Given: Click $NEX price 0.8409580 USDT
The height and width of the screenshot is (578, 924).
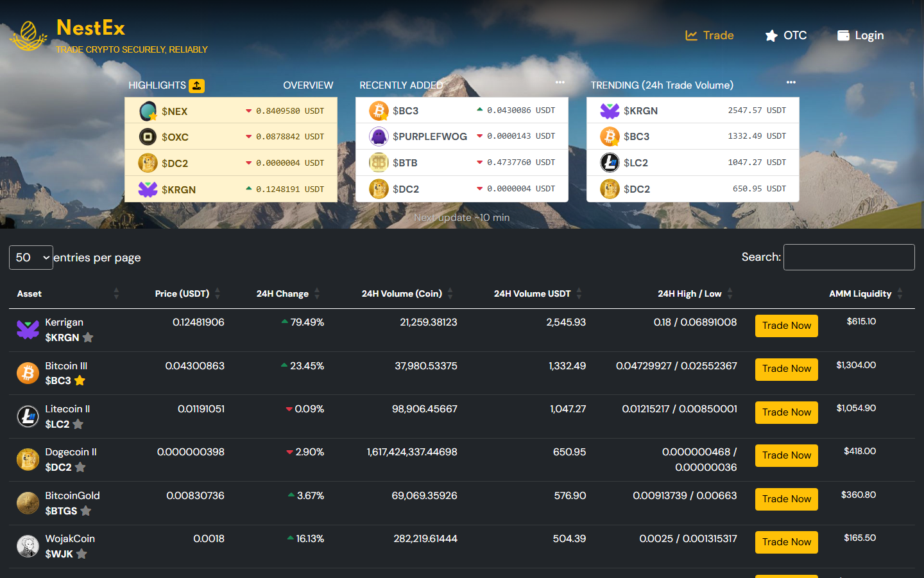Looking at the screenshot, I should 290,111.
